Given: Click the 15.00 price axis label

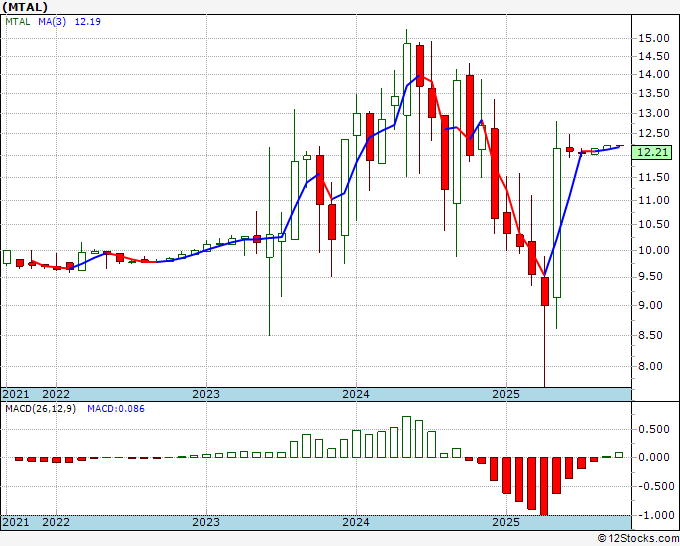Looking at the screenshot, I should click(654, 38).
